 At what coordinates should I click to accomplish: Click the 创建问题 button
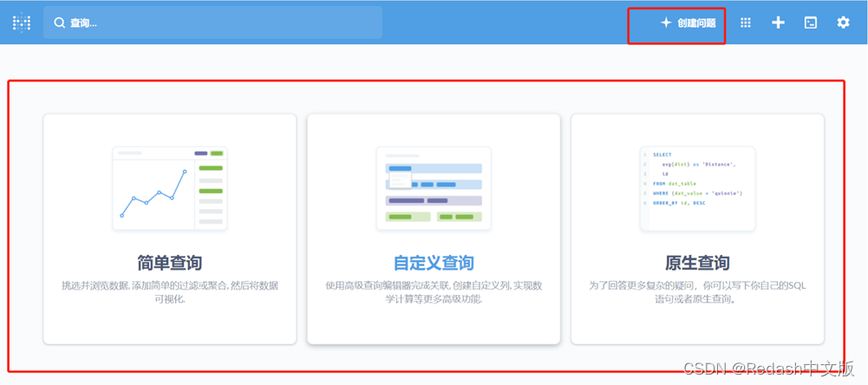(x=689, y=23)
